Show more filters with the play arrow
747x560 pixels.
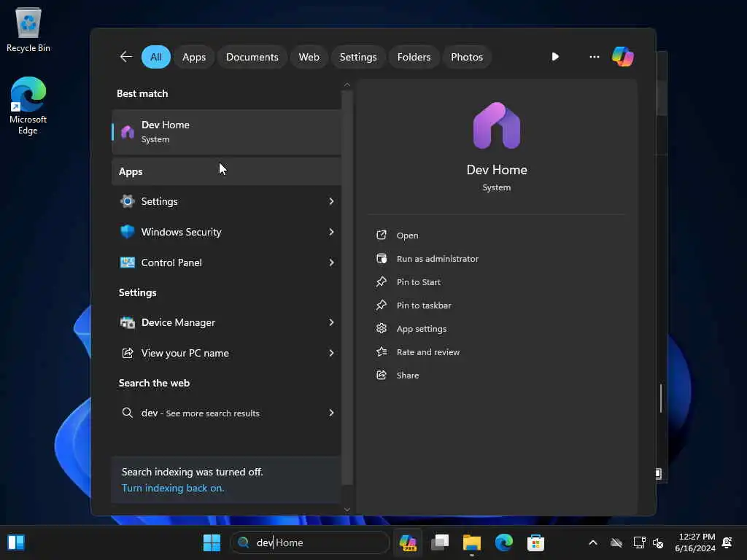point(555,57)
